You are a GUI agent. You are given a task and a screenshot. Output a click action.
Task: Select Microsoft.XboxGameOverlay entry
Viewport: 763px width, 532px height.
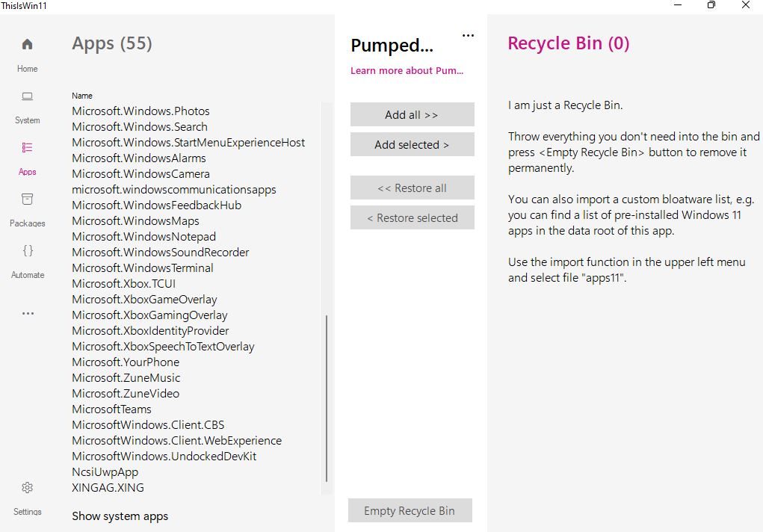(144, 300)
